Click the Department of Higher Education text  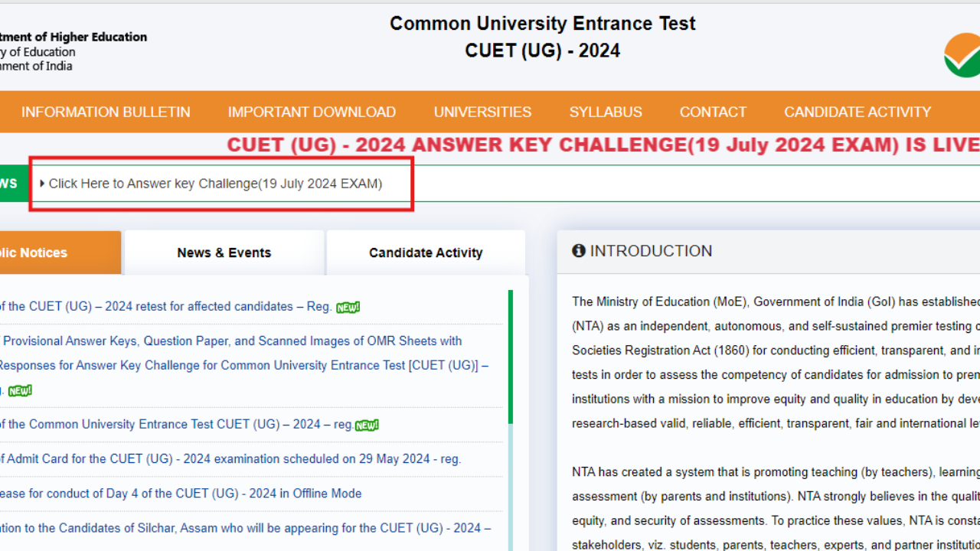73,37
